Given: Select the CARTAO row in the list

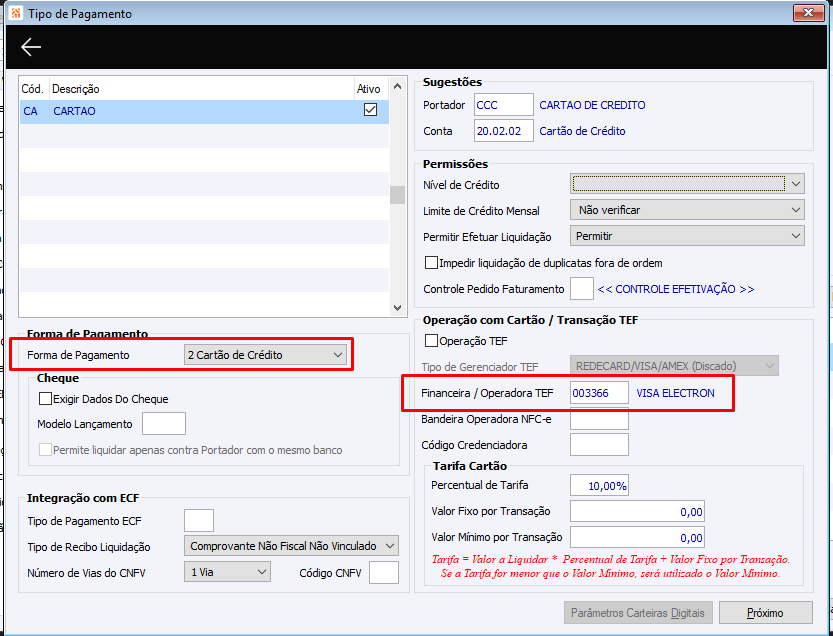Looking at the screenshot, I should click(204, 112).
